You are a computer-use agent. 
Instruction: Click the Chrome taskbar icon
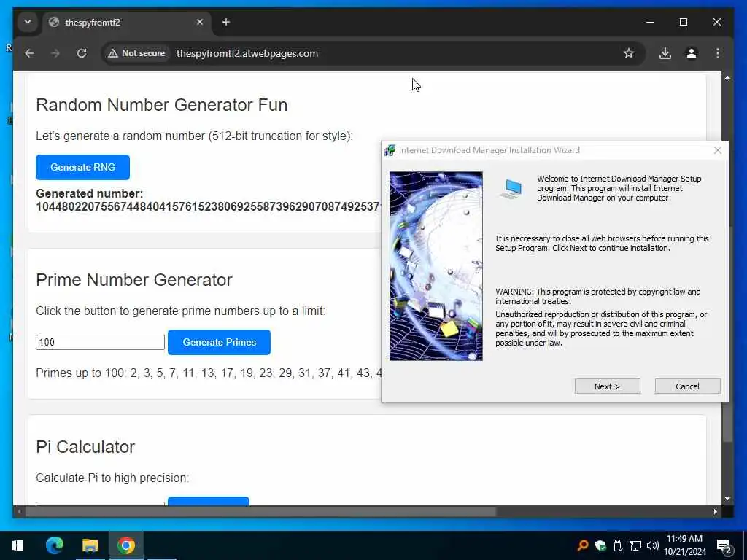126,545
